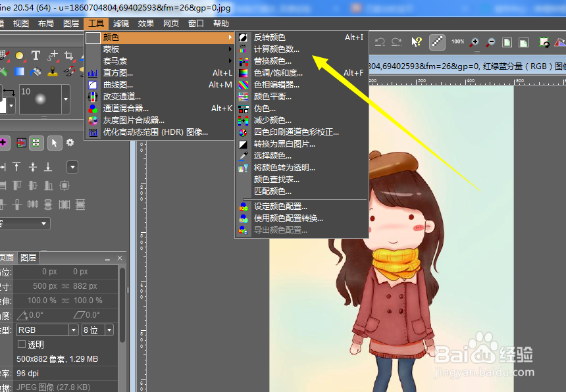
Task: Open the color swatch dropdown arrow
Action: tap(11, 106)
